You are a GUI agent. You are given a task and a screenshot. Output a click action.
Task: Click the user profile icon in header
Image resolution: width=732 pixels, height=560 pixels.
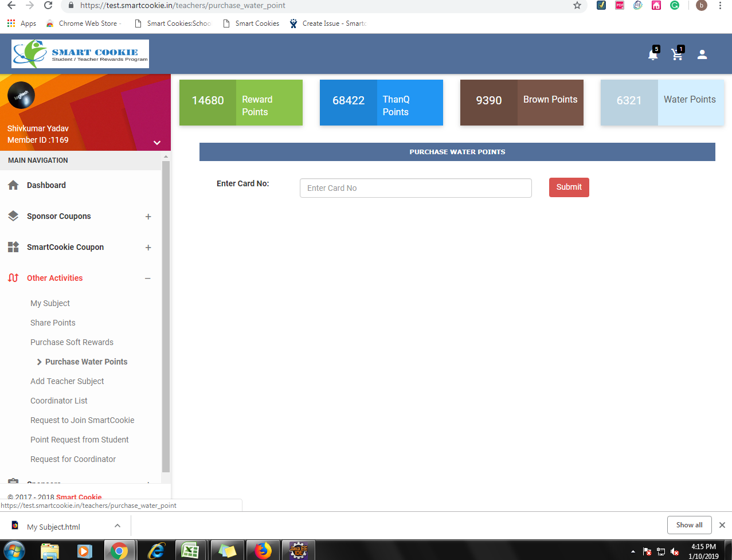click(x=702, y=54)
